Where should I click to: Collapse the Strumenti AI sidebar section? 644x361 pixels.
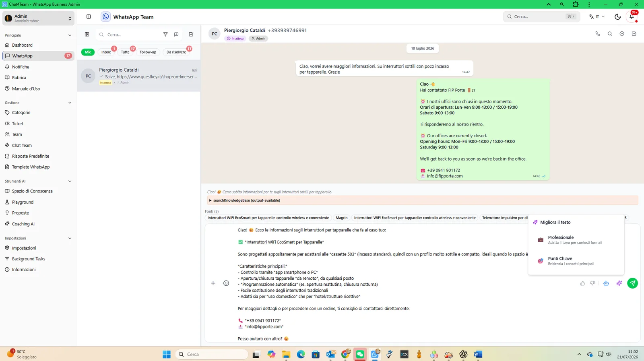pos(70,181)
